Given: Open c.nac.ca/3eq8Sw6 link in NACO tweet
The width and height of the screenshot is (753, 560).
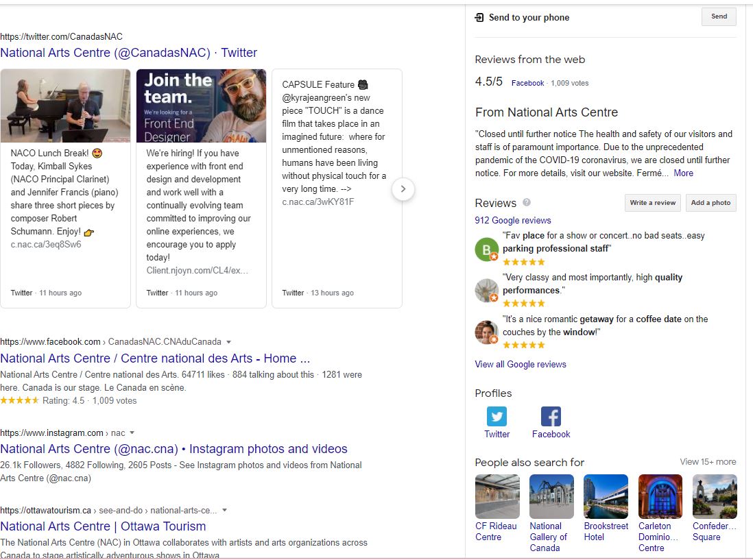Looking at the screenshot, I should 46,244.
